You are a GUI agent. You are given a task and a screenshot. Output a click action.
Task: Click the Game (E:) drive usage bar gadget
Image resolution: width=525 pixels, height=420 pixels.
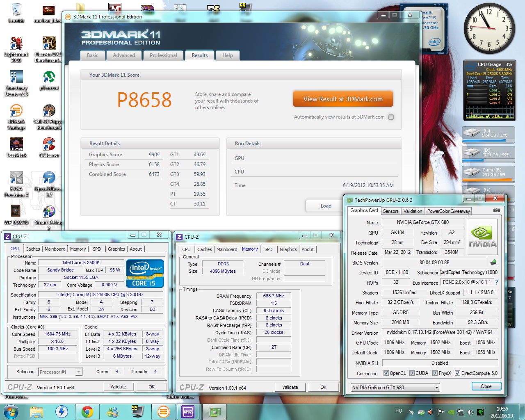tap(488, 173)
